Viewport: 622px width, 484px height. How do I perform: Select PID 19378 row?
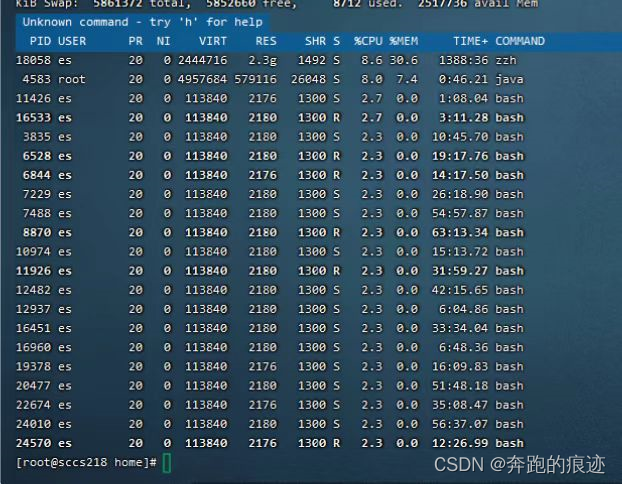tap(270, 367)
